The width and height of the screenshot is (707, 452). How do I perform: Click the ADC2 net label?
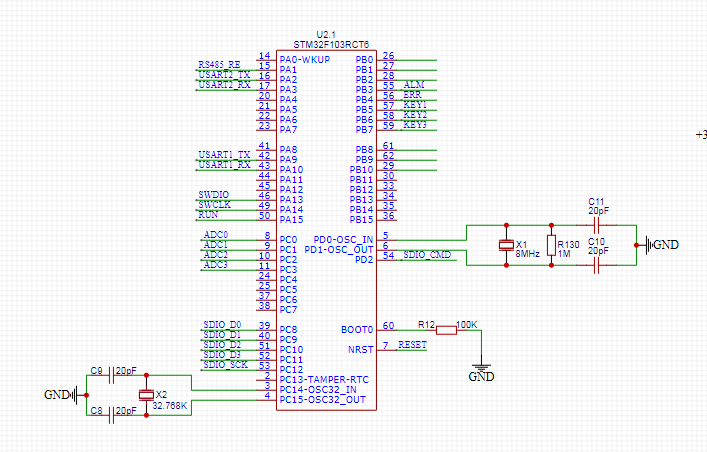216,254
